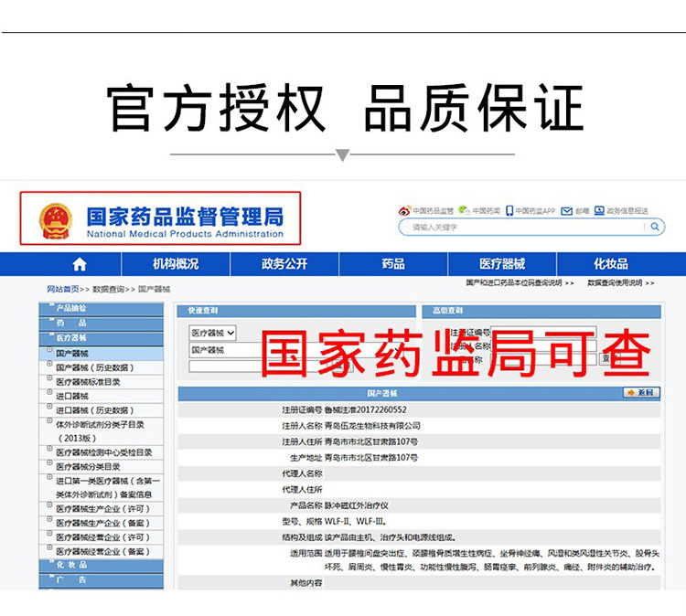This screenshot has height=616, width=686.
Task: Expand the 化妆品 sidebar section
Action: tap(101, 565)
